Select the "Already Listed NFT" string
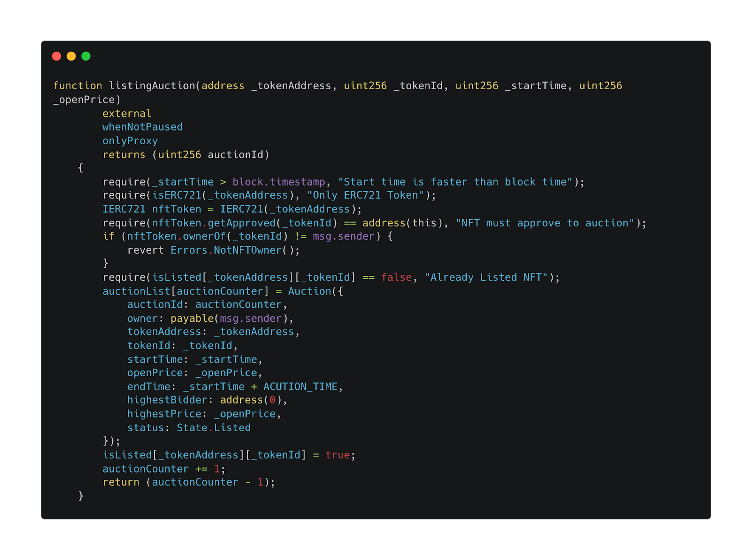Viewport: 752px width, 560px height. (x=486, y=278)
